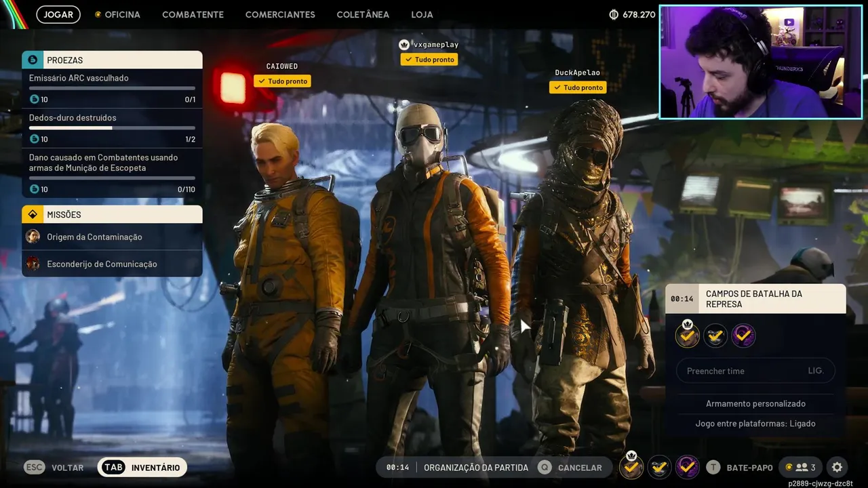Switch to the OFICINA tab
This screenshot has height=488, width=868.
click(122, 14)
